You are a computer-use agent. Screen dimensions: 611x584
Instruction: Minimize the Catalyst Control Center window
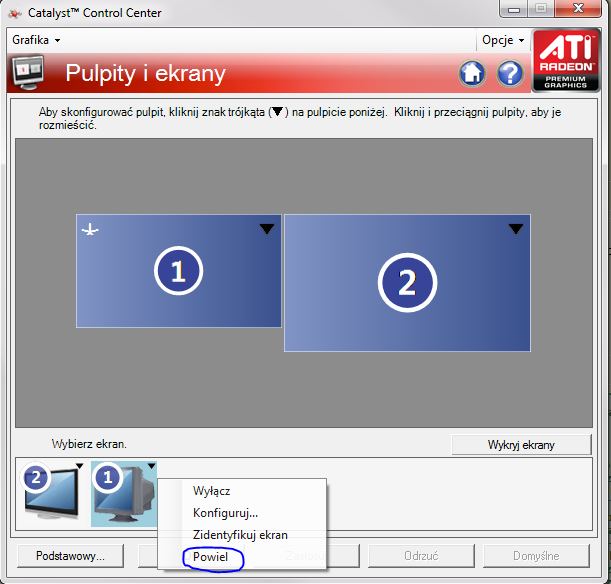click(514, 9)
